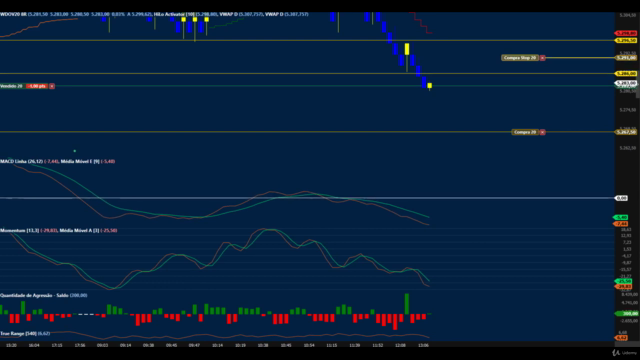Image resolution: width=640 pixels, height=360 pixels.
Task: Click the Média Móvel A [3] label
Action: pyautogui.click(x=79, y=231)
